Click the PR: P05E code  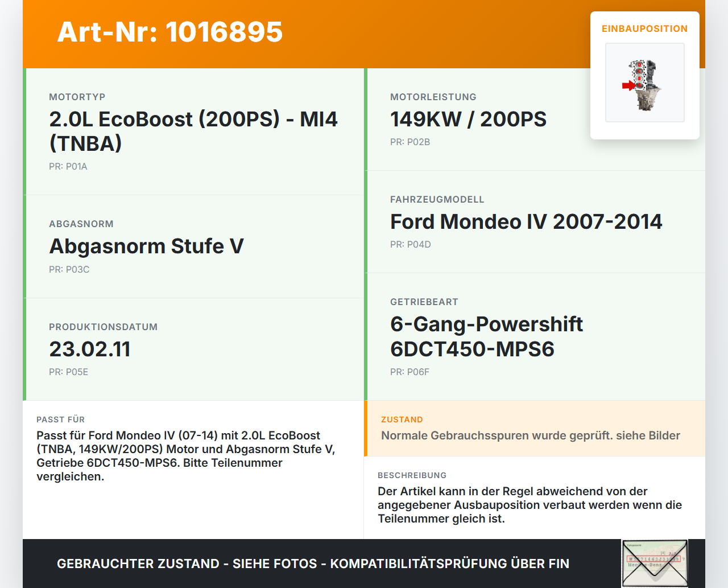pos(69,372)
